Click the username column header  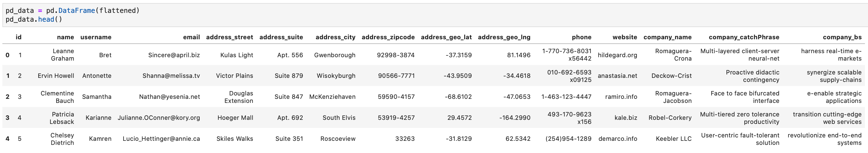tap(96, 37)
